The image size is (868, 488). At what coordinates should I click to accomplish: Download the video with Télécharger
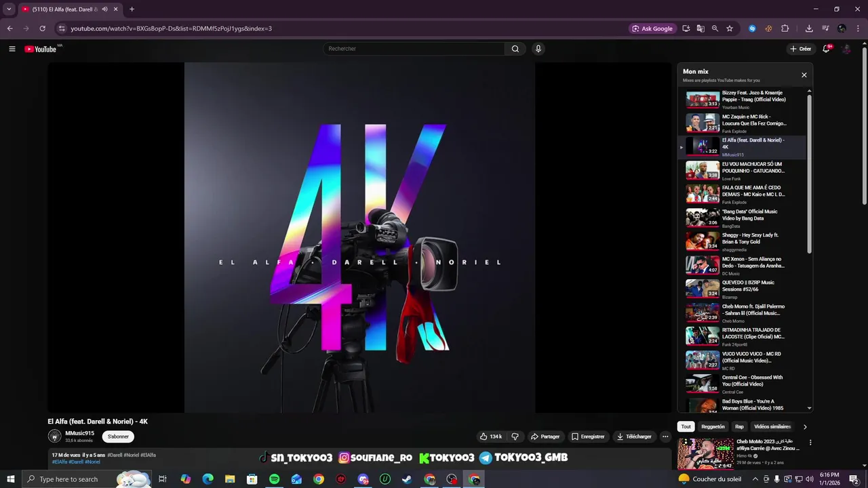634,436
